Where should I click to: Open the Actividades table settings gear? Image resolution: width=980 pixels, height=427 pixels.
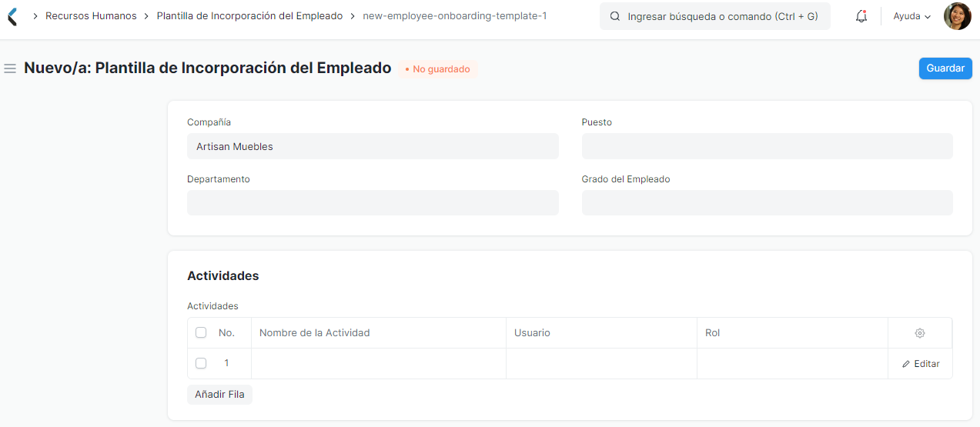coord(920,333)
